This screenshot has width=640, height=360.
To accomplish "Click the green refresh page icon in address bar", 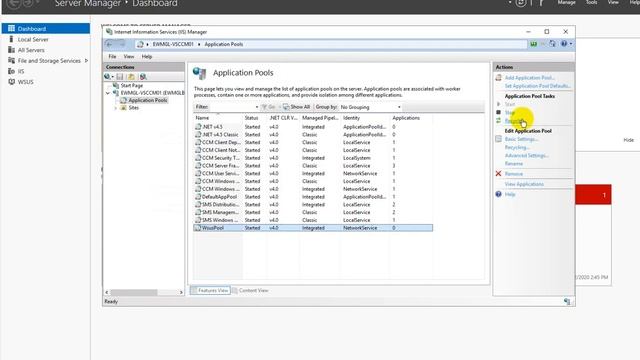I will click(533, 44).
